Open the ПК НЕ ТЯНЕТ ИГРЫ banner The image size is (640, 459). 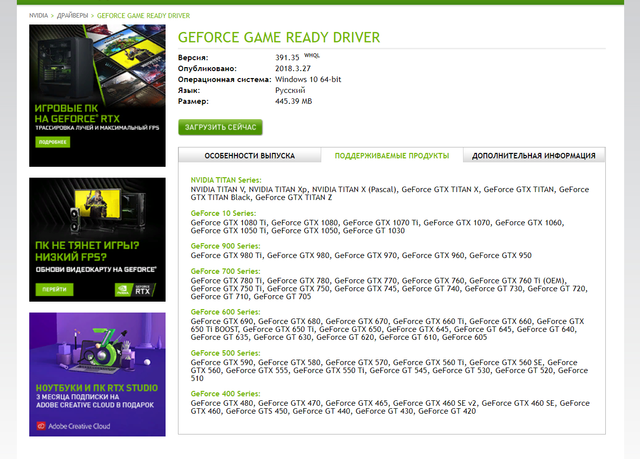pos(97,239)
